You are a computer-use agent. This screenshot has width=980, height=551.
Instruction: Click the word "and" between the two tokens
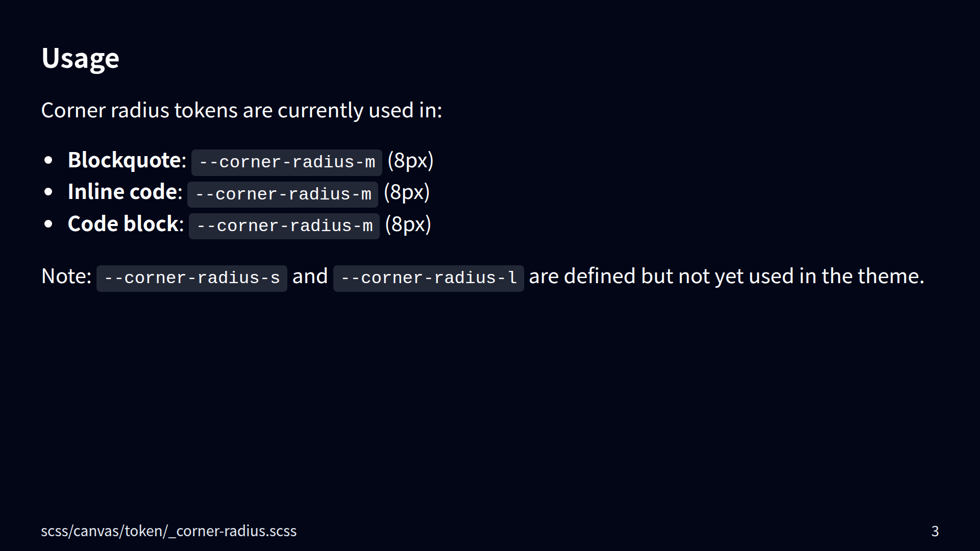tap(310, 277)
